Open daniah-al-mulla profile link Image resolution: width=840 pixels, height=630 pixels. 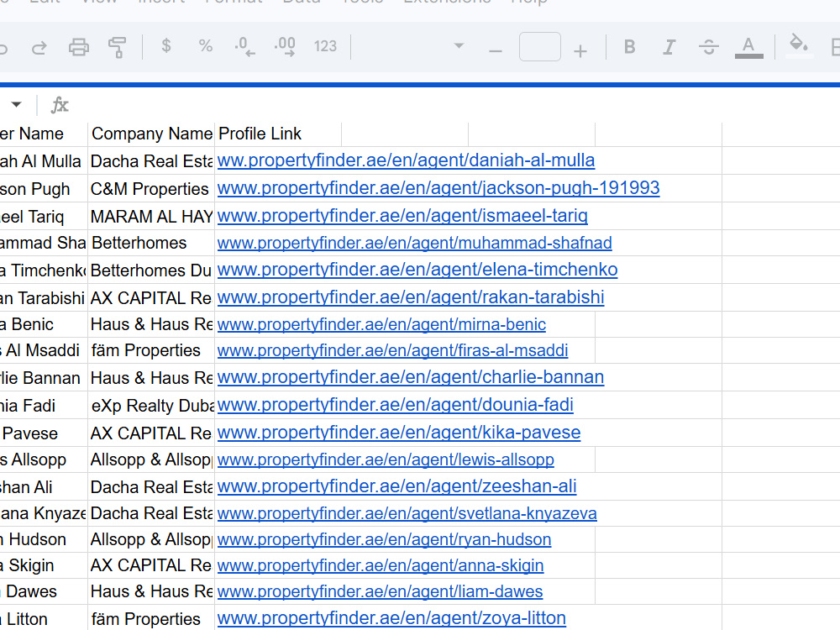406,160
